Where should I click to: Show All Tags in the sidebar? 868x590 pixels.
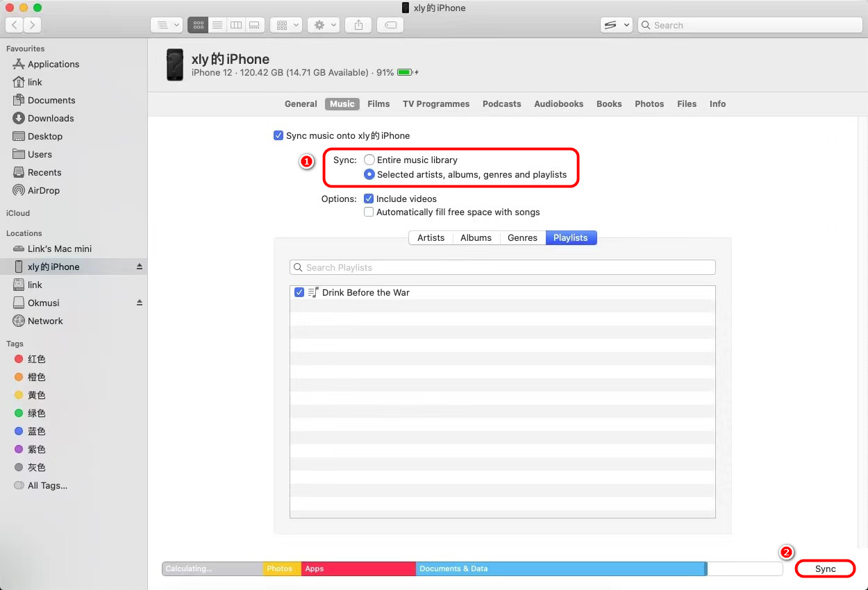(x=40, y=485)
